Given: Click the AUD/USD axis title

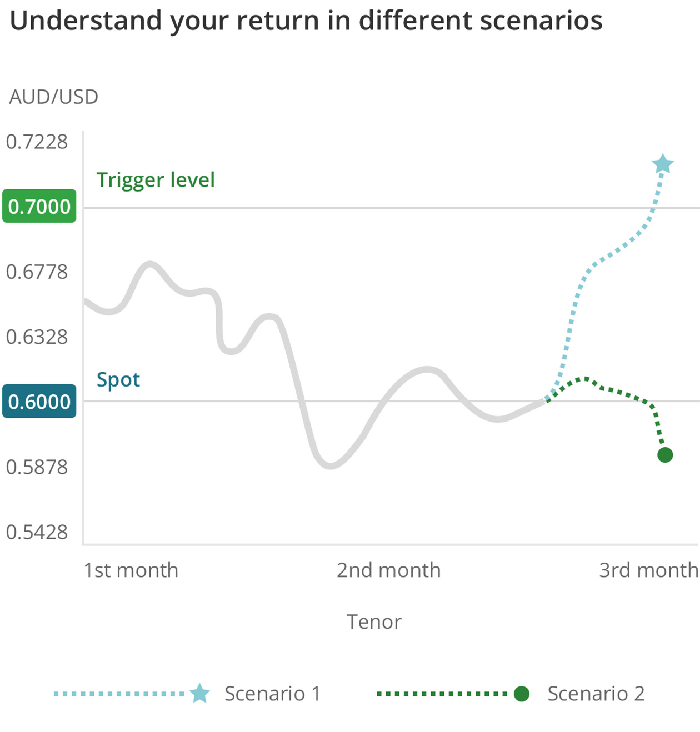Looking at the screenshot, I should 53,97.
